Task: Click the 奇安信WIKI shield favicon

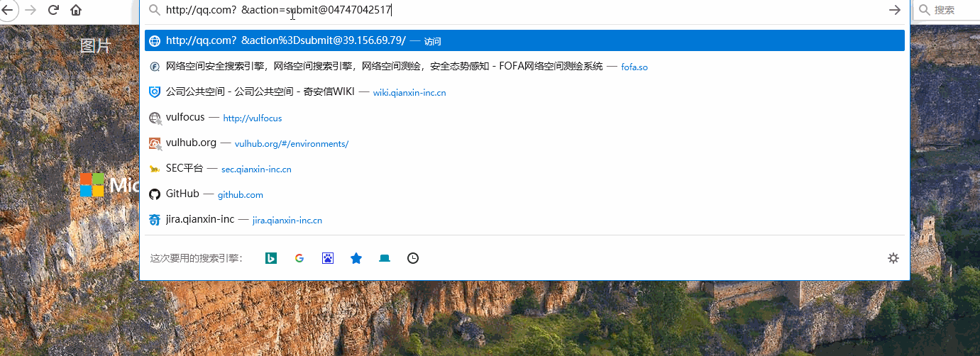Action: [x=155, y=92]
